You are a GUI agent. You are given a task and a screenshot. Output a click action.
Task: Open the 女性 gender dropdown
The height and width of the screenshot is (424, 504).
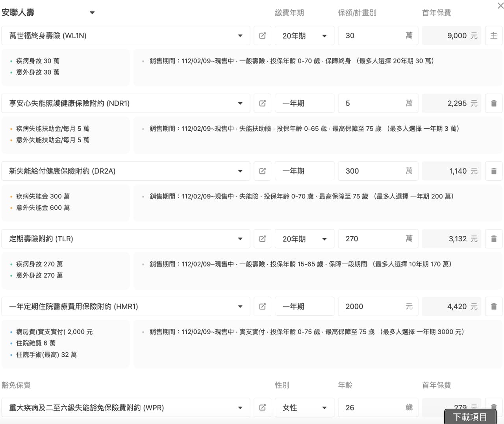click(x=304, y=407)
